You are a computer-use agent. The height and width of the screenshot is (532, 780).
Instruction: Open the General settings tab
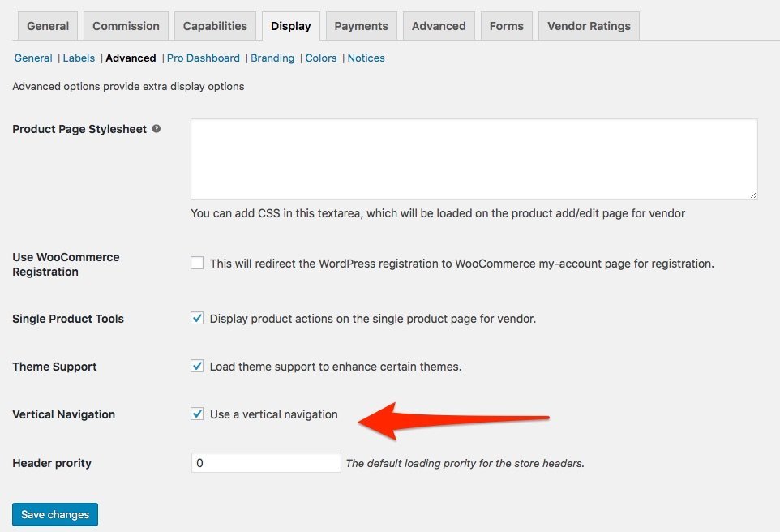click(48, 26)
